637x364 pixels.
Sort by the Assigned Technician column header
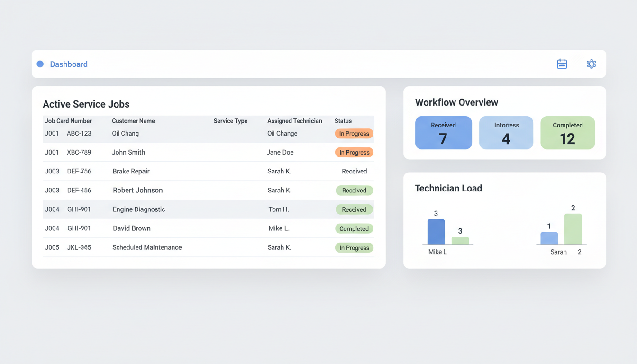pos(295,121)
